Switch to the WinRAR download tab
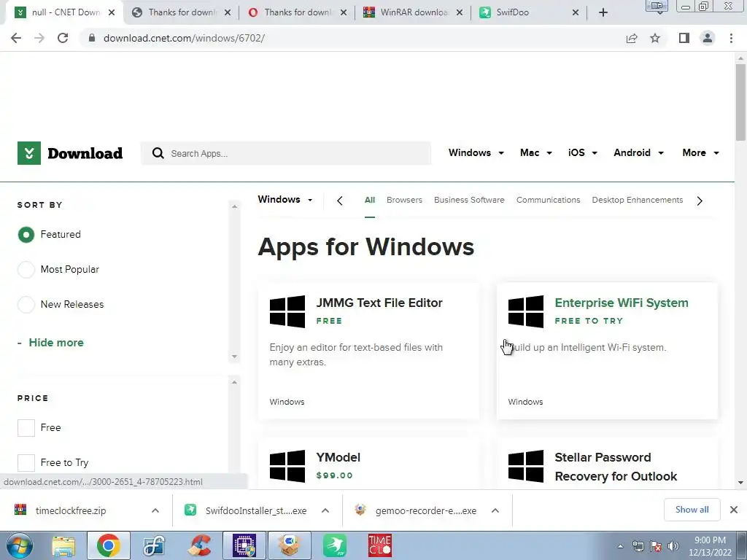Screen dimensions: 747x560 (413, 12)
